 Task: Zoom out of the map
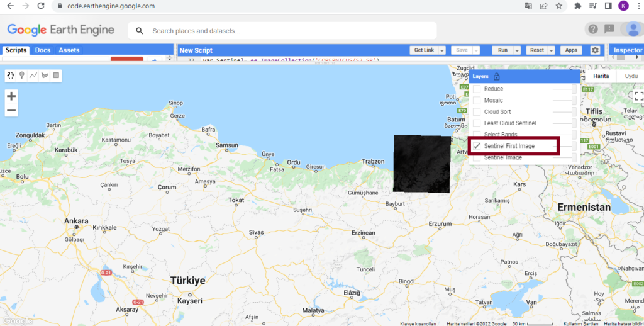coord(11,111)
